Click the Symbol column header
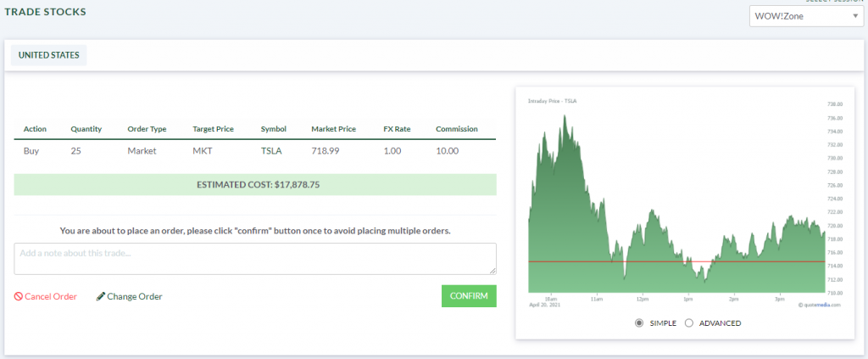This screenshot has height=359, width=868. pyautogui.click(x=274, y=128)
